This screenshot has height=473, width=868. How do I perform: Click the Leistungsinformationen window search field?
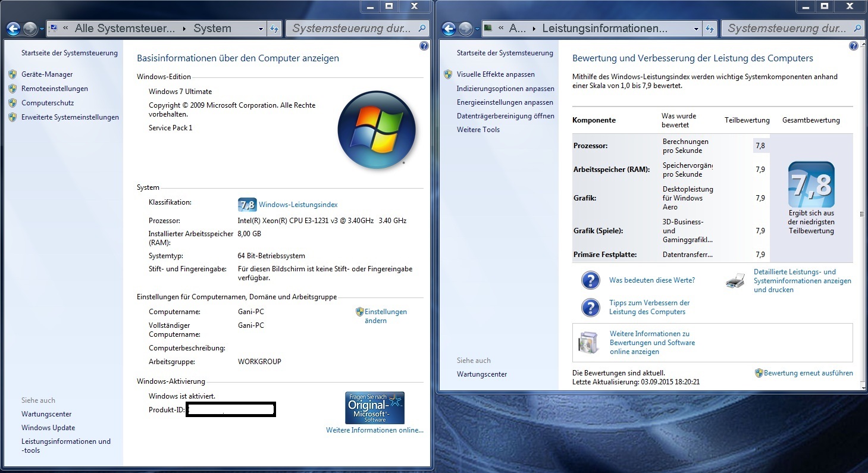[792, 28]
